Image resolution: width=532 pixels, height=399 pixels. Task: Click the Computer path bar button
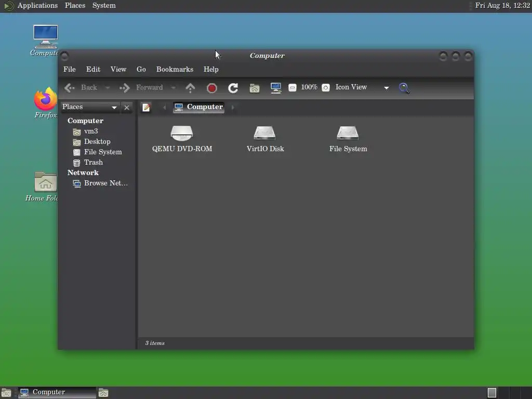tap(199, 107)
